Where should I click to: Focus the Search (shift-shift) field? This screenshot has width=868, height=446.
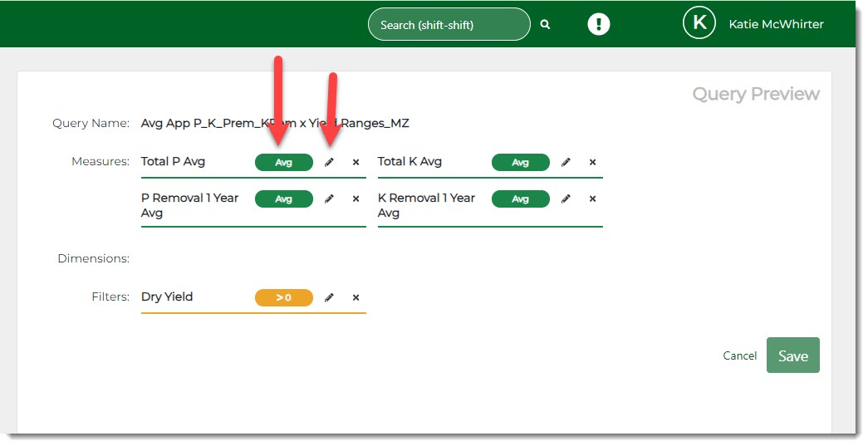pyautogui.click(x=448, y=25)
